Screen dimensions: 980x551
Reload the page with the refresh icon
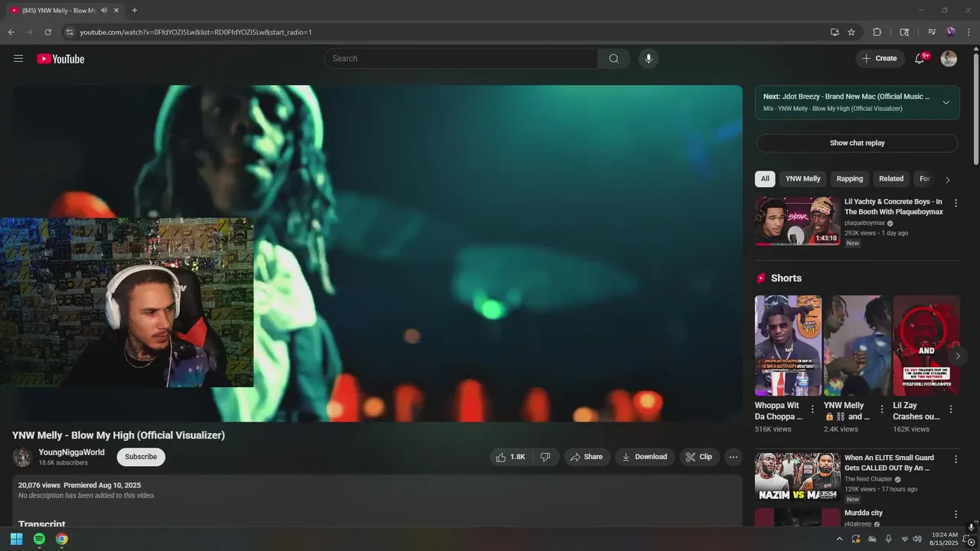[47, 32]
